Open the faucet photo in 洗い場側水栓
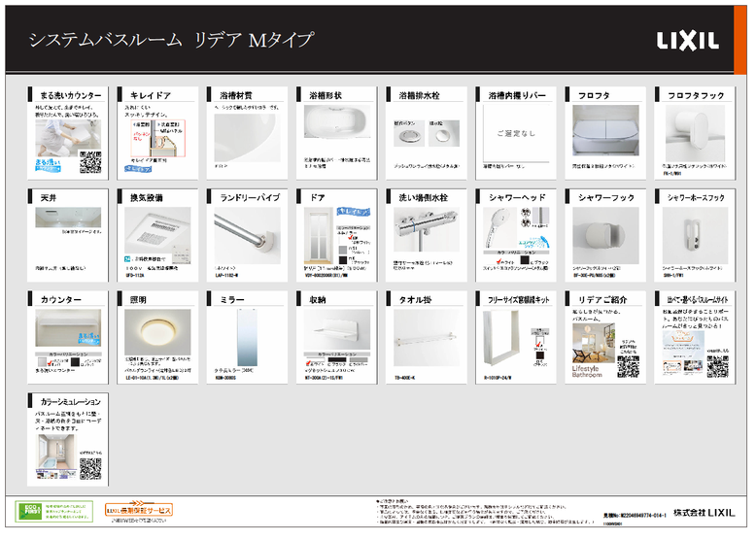Screen dimensions: 756x540 point(427,230)
